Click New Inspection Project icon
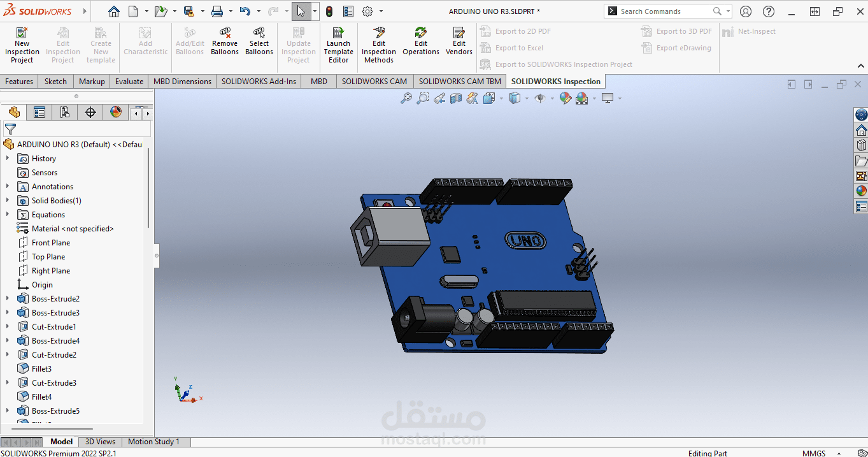This screenshot has width=868, height=457. click(22, 45)
